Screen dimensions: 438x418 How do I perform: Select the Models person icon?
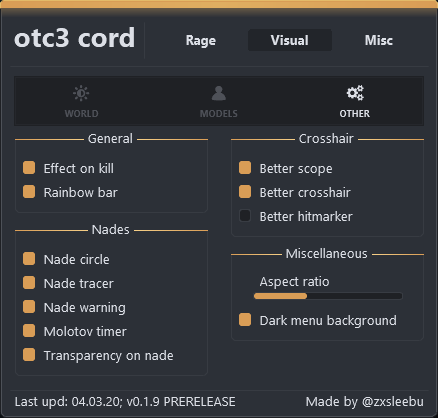219,93
